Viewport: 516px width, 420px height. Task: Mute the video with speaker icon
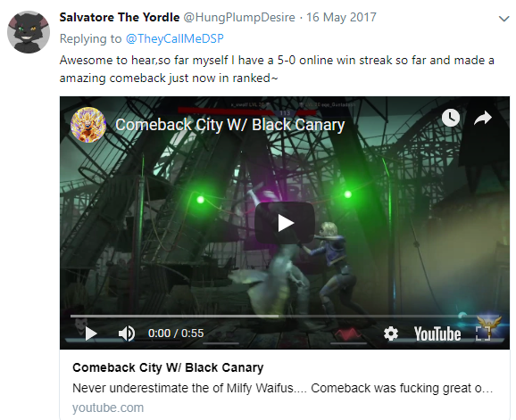click(x=127, y=334)
